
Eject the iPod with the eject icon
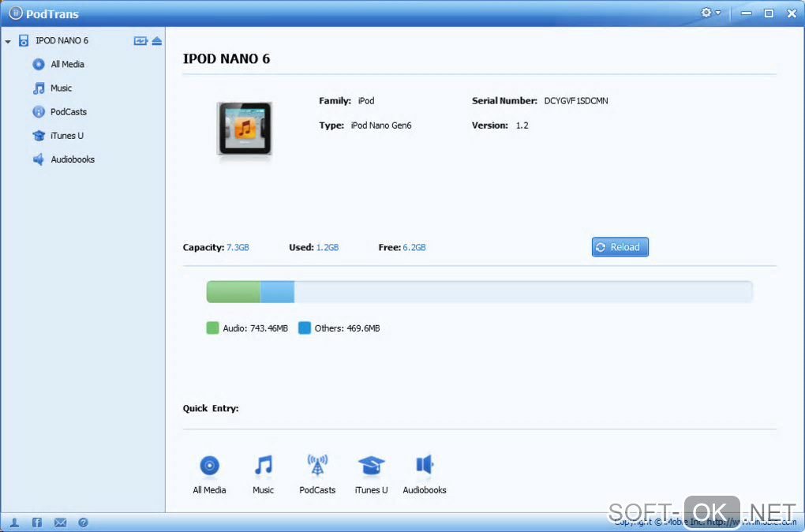(156, 40)
